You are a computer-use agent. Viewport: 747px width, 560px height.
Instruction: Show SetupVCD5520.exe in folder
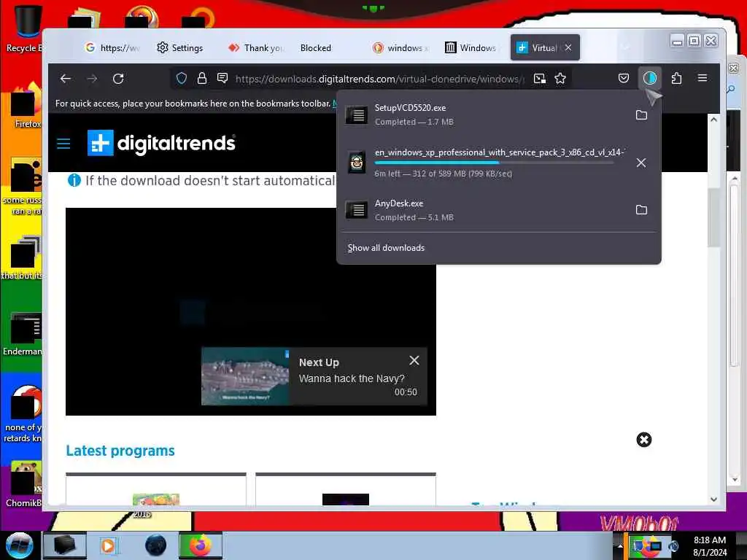click(641, 114)
